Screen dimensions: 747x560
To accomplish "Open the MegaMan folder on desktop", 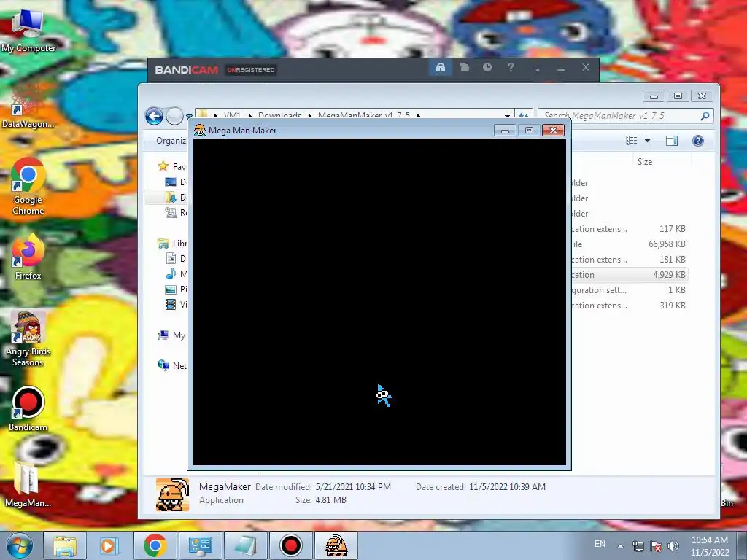I will pyautogui.click(x=28, y=484).
